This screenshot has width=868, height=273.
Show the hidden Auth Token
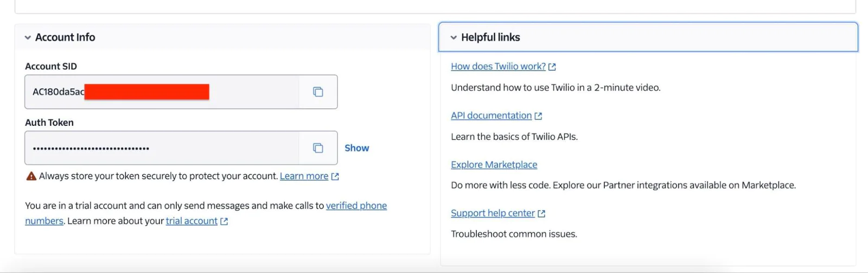click(356, 148)
